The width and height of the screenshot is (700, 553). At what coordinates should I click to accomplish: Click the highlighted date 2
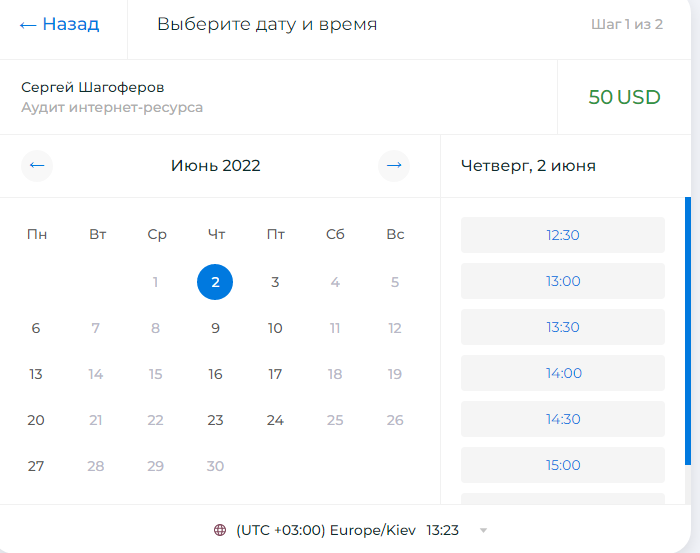(215, 282)
